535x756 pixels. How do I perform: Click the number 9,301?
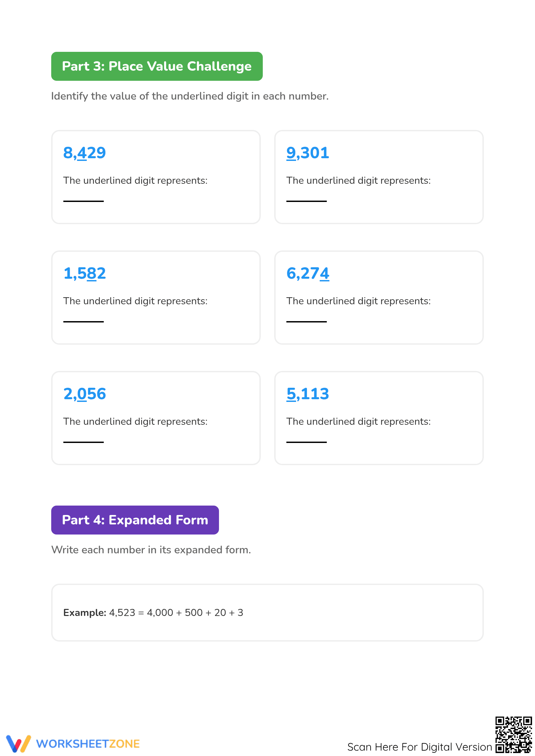click(308, 153)
